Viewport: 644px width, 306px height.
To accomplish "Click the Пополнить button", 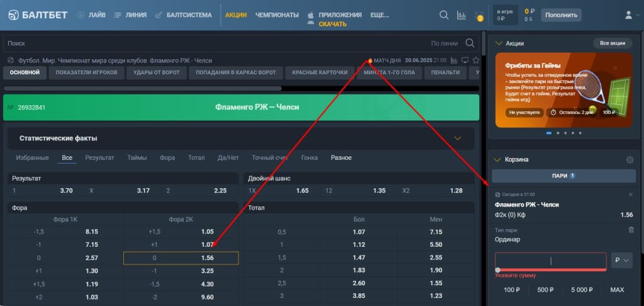I will click(x=561, y=15).
